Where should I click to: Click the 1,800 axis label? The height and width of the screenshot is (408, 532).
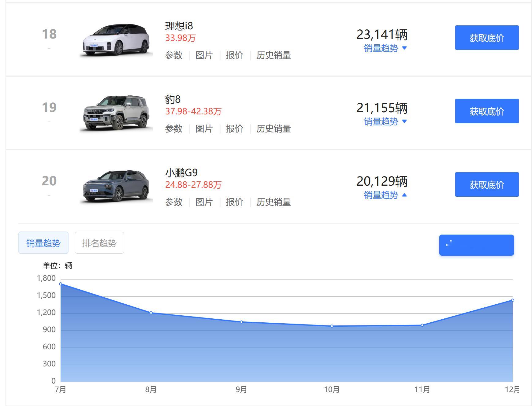point(46,278)
